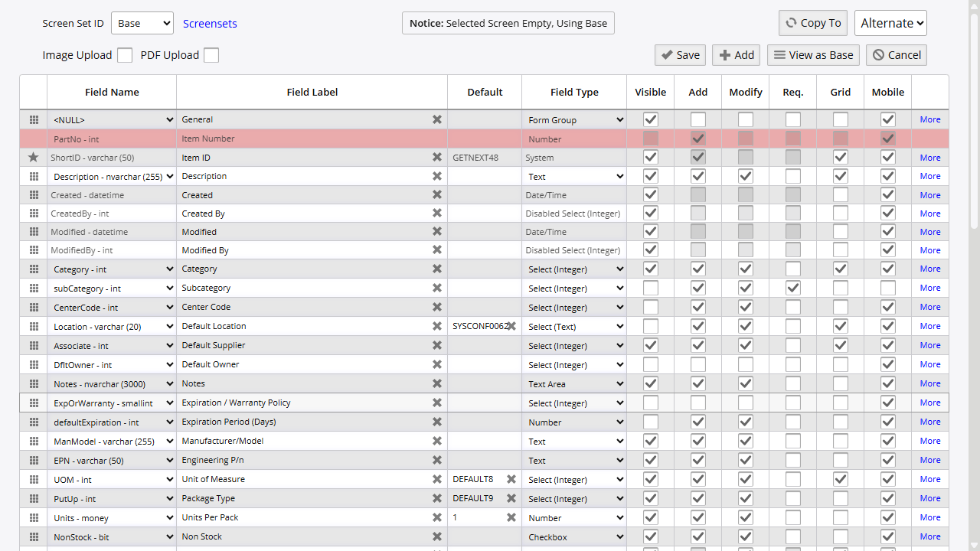Open the Alternate screen set dropdown
Screen dimensions: 980x551
[890, 23]
